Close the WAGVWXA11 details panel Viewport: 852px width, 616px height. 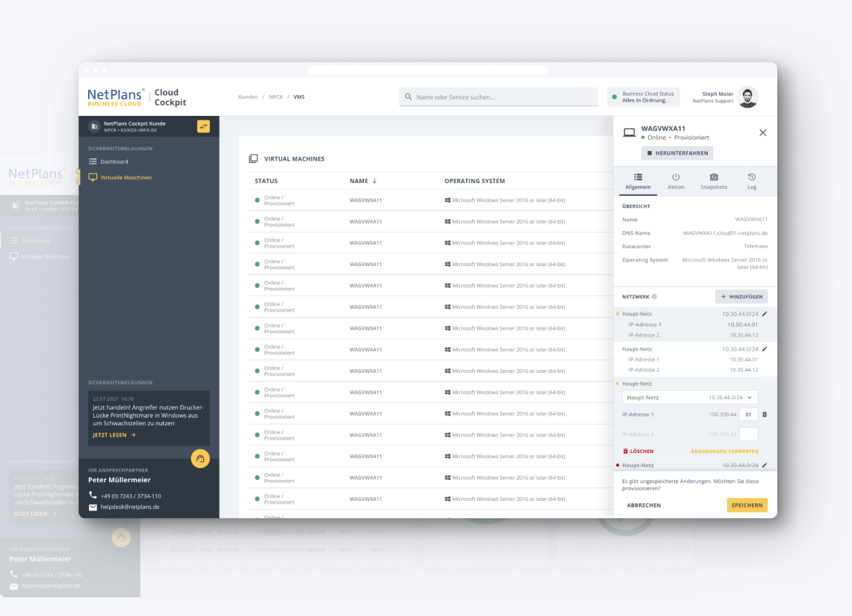[x=762, y=132]
